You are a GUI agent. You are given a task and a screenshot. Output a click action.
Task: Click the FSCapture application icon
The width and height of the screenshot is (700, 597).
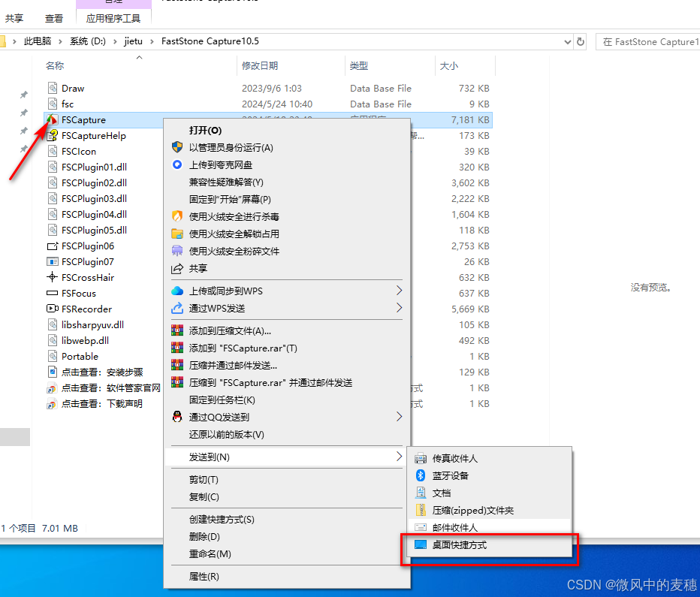[53, 119]
